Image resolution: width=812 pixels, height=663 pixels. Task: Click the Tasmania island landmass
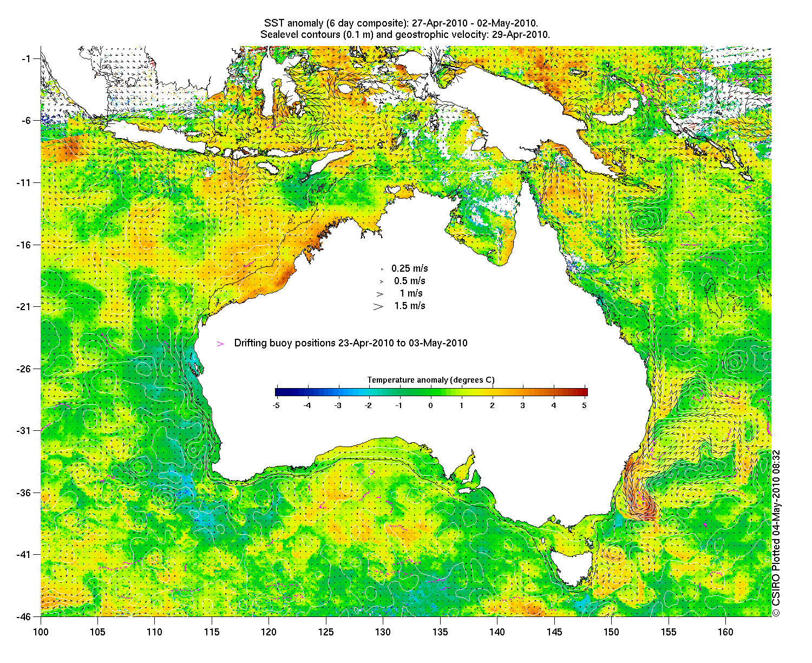574,567
